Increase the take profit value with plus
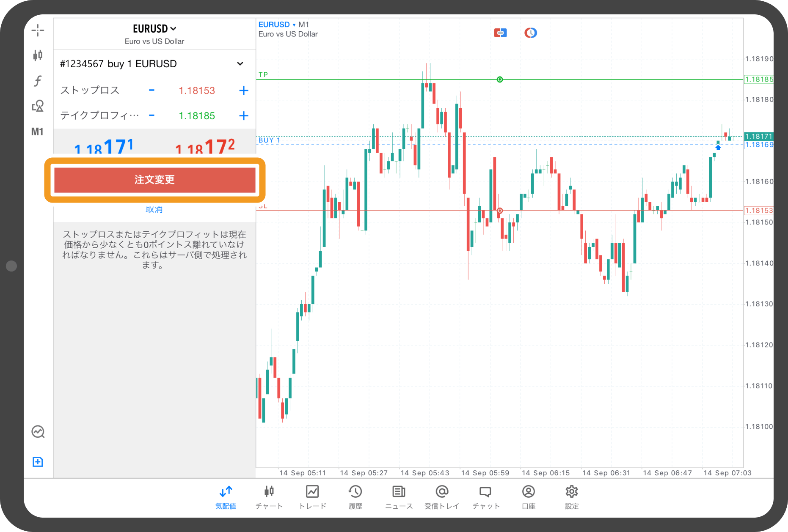The image size is (788, 532). (244, 115)
